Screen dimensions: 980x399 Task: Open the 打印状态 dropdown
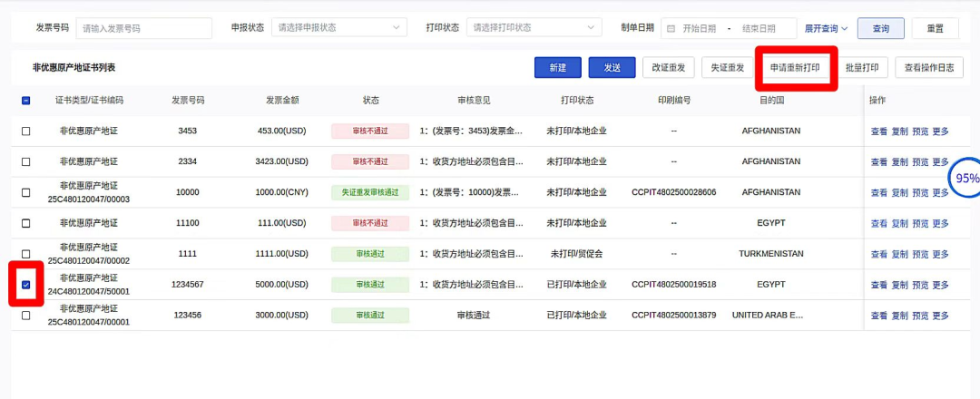pos(532,28)
